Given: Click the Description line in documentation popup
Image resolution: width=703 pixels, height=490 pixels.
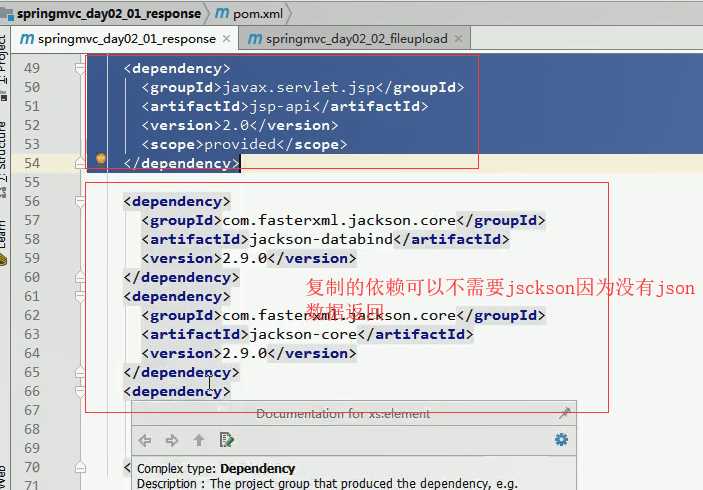Looking at the screenshot, I should tap(327, 484).
